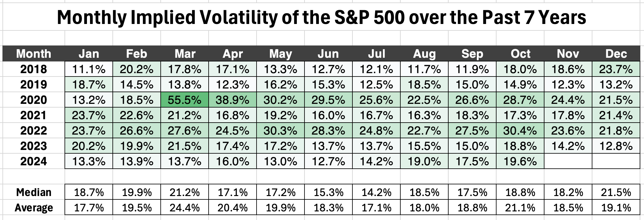This screenshot has width=644, height=220.
Task: Select the Mar column header
Action: click(x=185, y=54)
